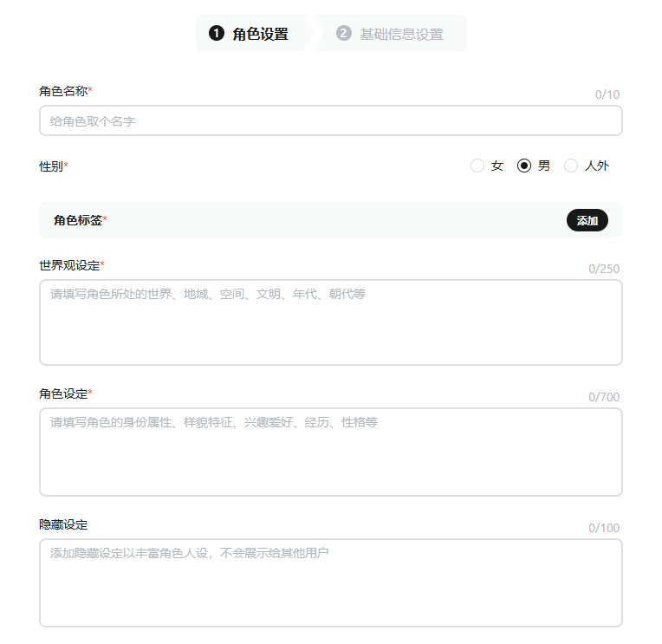This screenshot has width=662, height=644.
Task: Click the step 2 circle icon
Action: (344, 34)
